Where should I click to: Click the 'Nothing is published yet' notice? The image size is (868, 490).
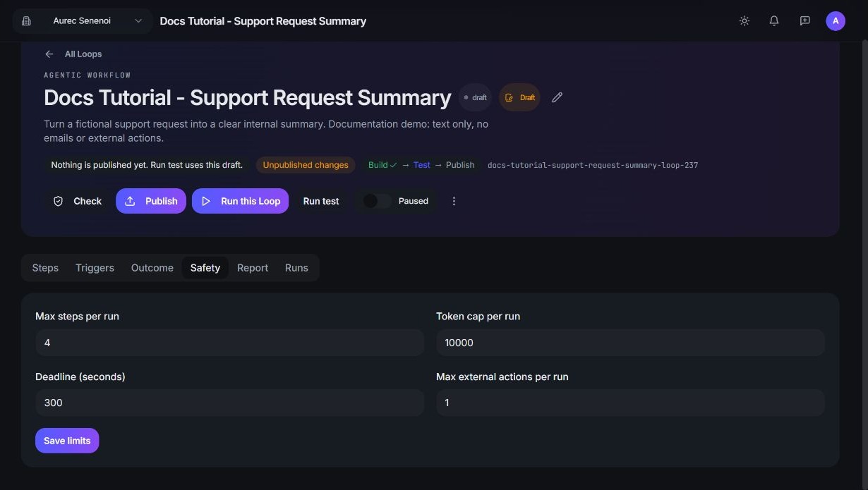[147, 165]
